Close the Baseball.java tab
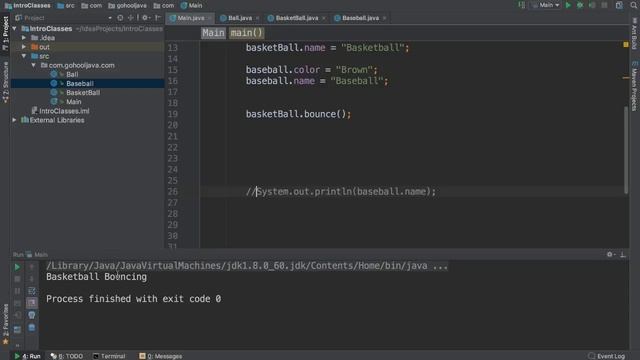The width and height of the screenshot is (640, 360). 384,18
